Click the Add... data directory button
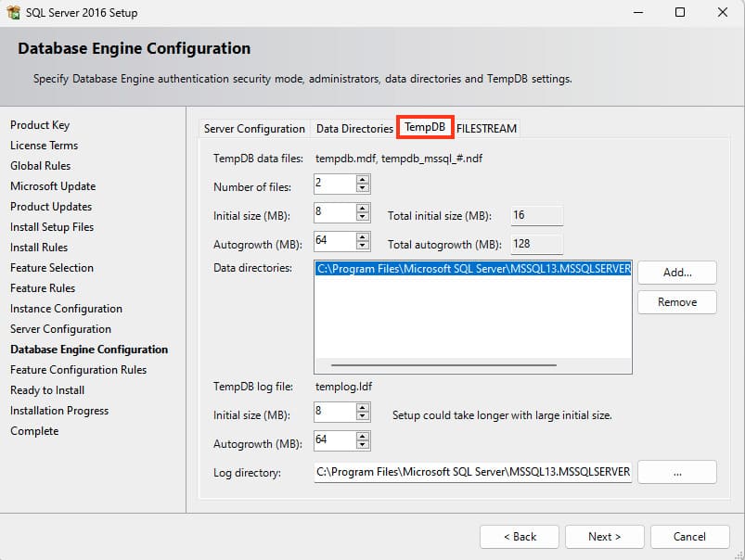The image size is (745, 560). point(677,273)
